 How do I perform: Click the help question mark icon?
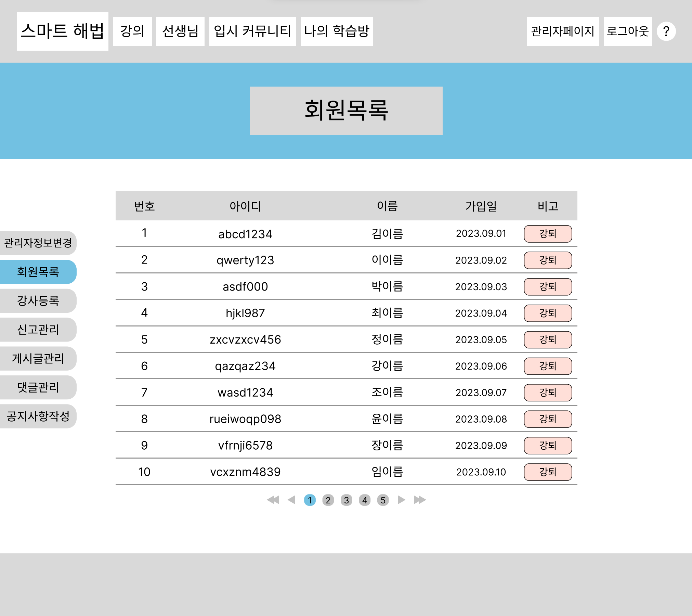click(x=666, y=31)
